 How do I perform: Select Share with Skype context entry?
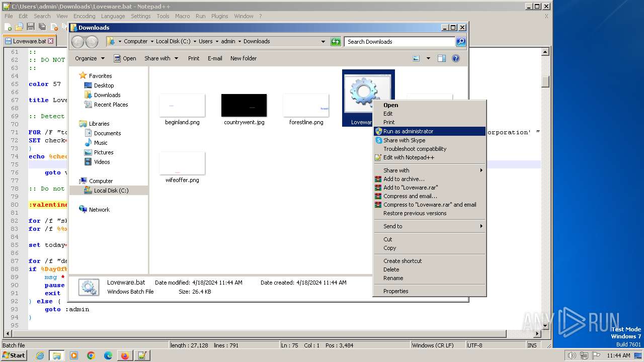[x=430, y=140]
